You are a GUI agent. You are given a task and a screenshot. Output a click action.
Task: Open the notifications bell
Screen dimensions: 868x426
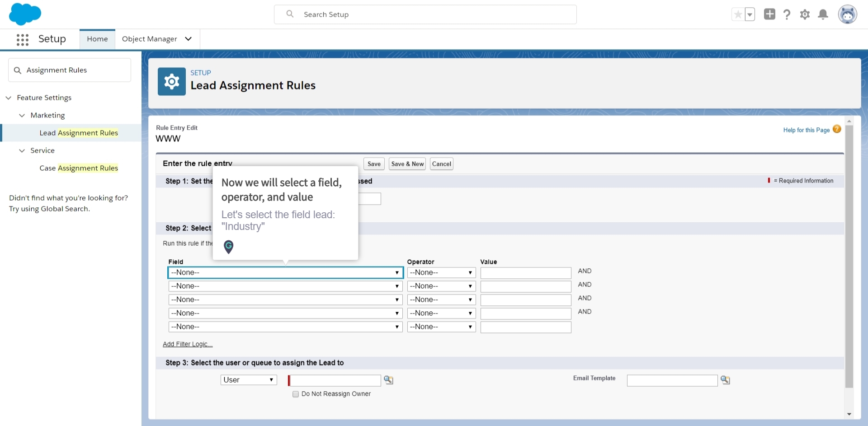click(823, 14)
